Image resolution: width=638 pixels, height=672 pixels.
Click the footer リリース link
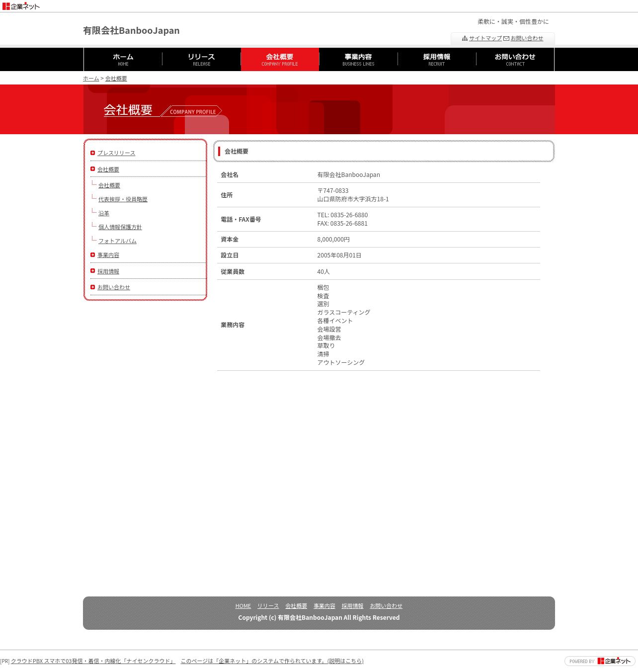click(x=268, y=606)
